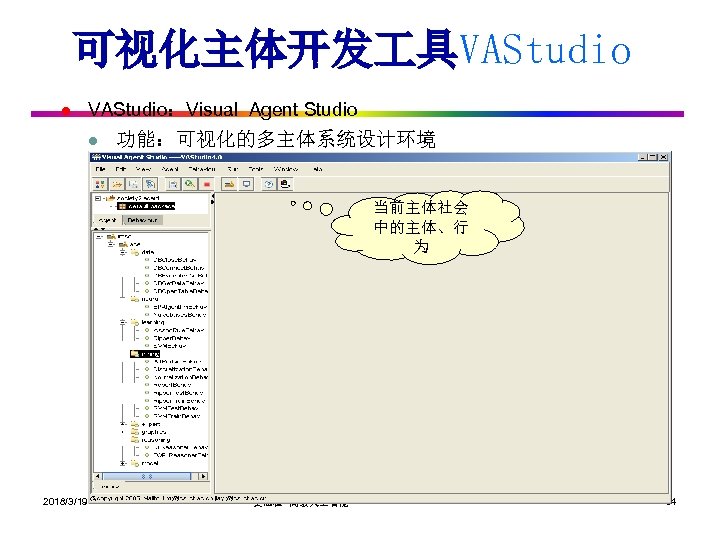
Task: Open the Run menu
Action: pos(233,169)
